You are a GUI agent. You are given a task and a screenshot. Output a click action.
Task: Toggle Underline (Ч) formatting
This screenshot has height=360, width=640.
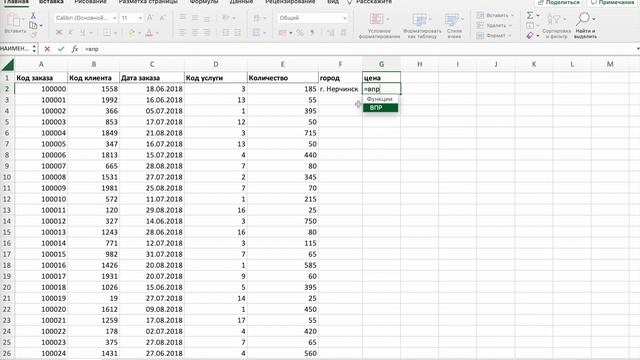[x=82, y=33]
